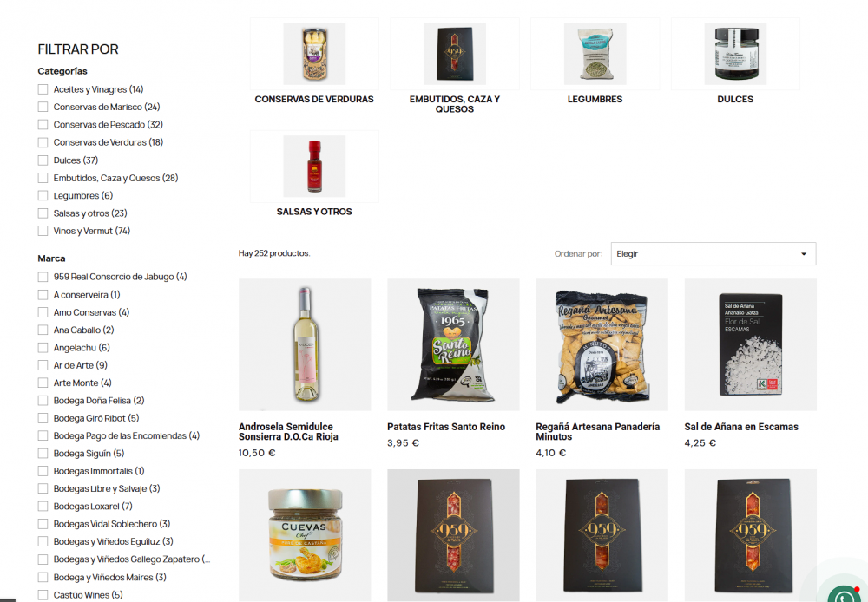The height and width of the screenshot is (602, 868).
Task: Click the WhatsApp chat icon
Action: (845, 595)
